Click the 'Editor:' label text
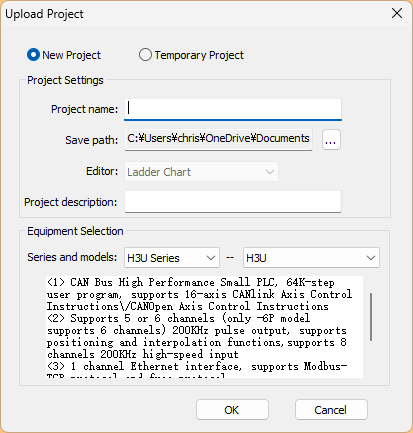This screenshot has height=433, width=413. (x=102, y=171)
